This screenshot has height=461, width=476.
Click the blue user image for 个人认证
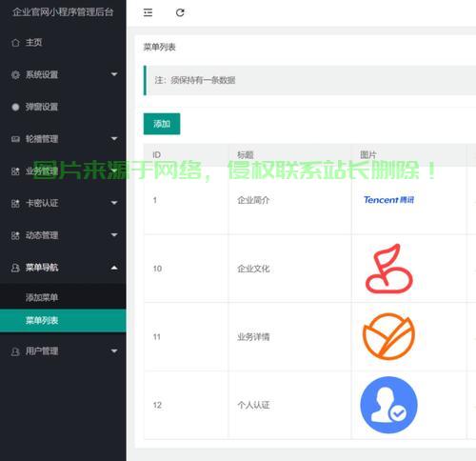[388, 405]
